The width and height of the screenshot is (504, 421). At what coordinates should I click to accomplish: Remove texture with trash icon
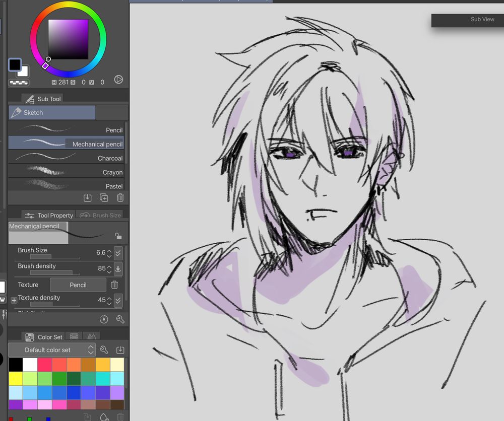coord(114,285)
